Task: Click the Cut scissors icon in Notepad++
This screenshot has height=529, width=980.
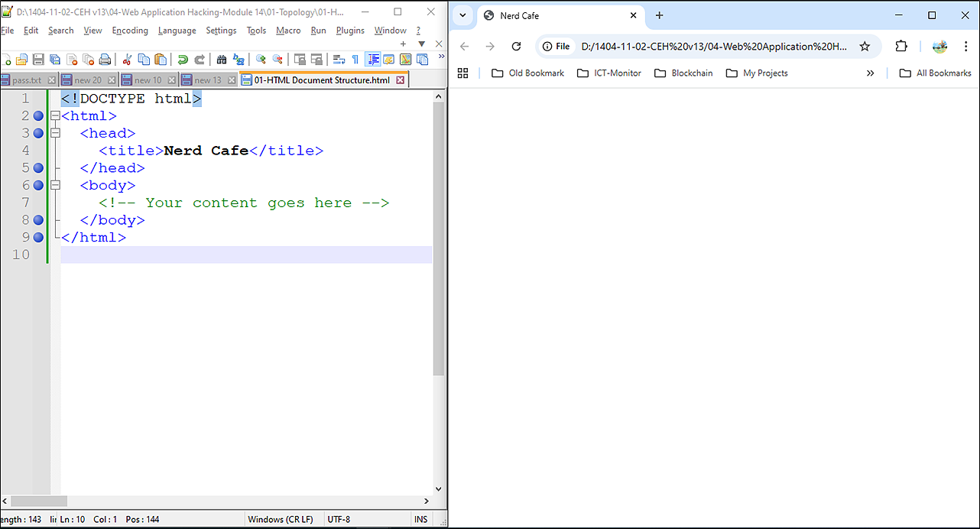Action: click(127, 60)
